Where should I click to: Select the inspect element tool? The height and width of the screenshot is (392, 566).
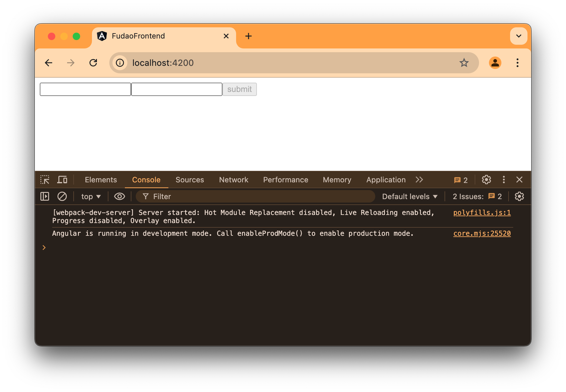point(45,180)
